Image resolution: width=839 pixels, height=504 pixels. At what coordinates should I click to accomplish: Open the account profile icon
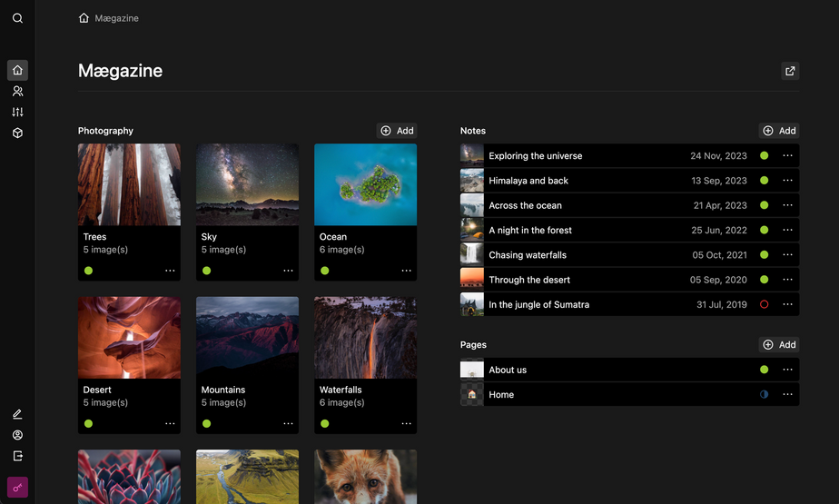click(17, 435)
